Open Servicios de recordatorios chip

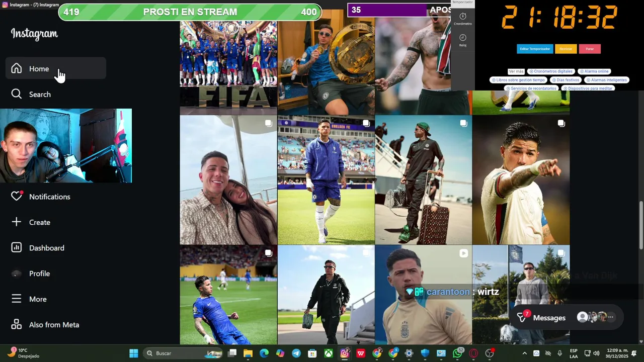[x=532, y=88]
